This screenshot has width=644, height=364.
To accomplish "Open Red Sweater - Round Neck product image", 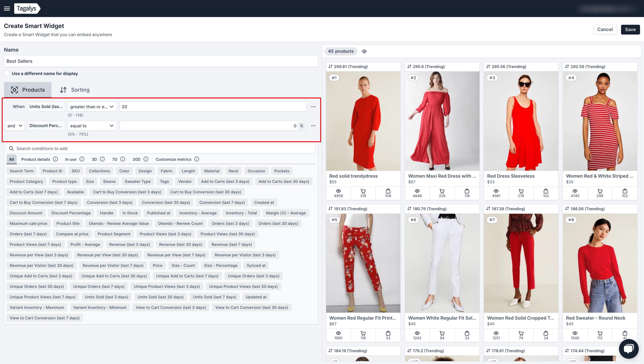I will [x=600, y=263].
